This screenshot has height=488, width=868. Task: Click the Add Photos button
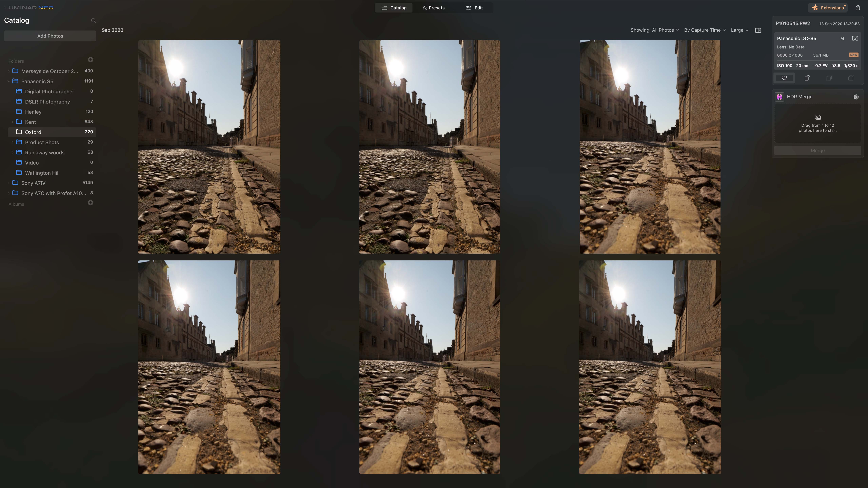click(x=50, y=36)
